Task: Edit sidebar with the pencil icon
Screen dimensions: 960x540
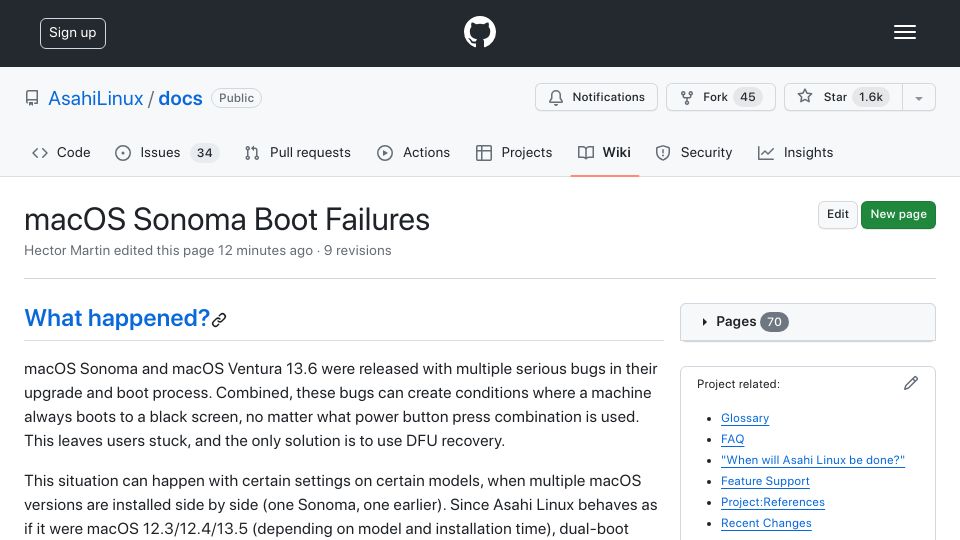Action: coord(911,383)
